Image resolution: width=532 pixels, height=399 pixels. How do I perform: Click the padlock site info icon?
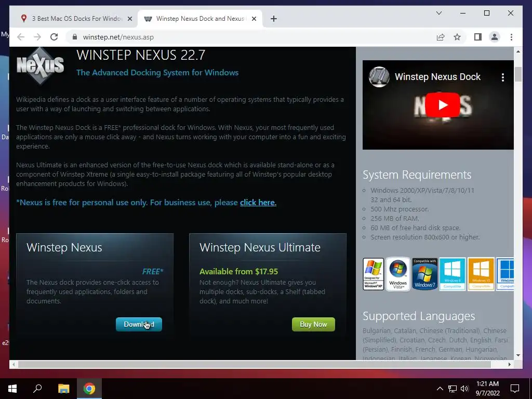pos(75,37)
